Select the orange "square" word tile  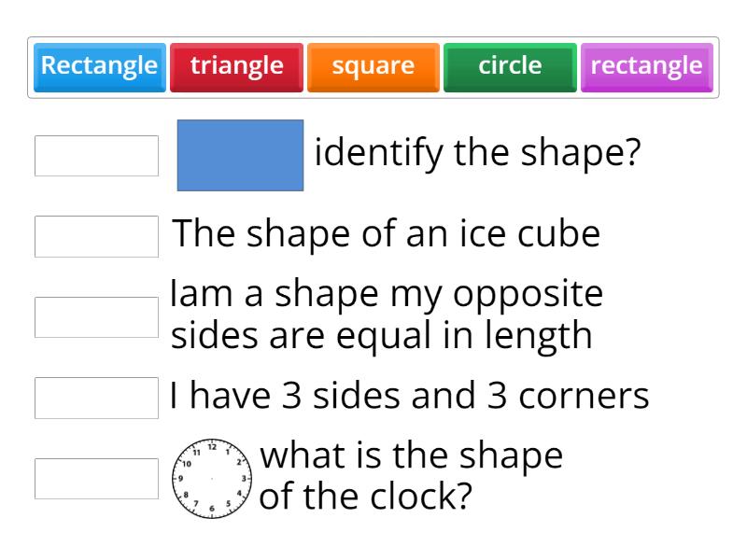coord(373,65)
